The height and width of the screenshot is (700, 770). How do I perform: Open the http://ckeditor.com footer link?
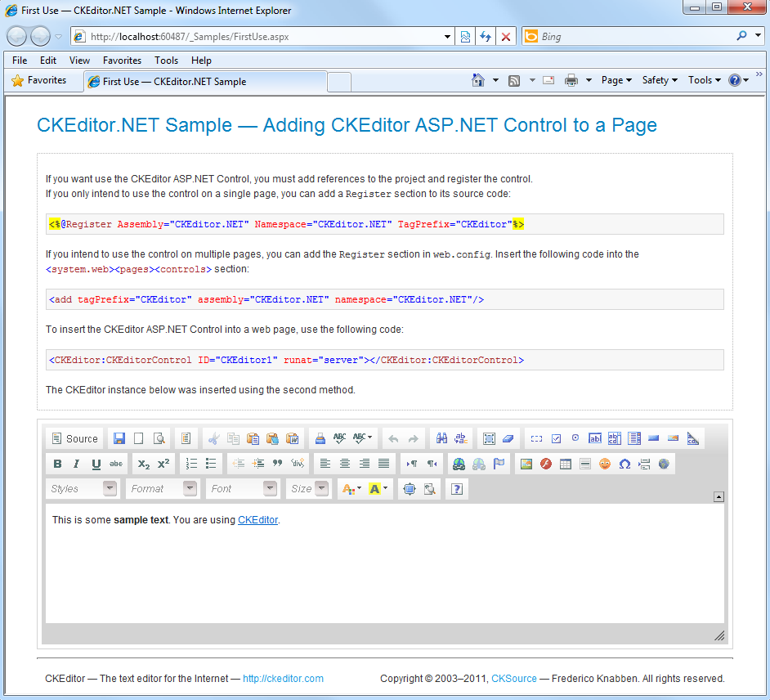(x=283, y=679)
